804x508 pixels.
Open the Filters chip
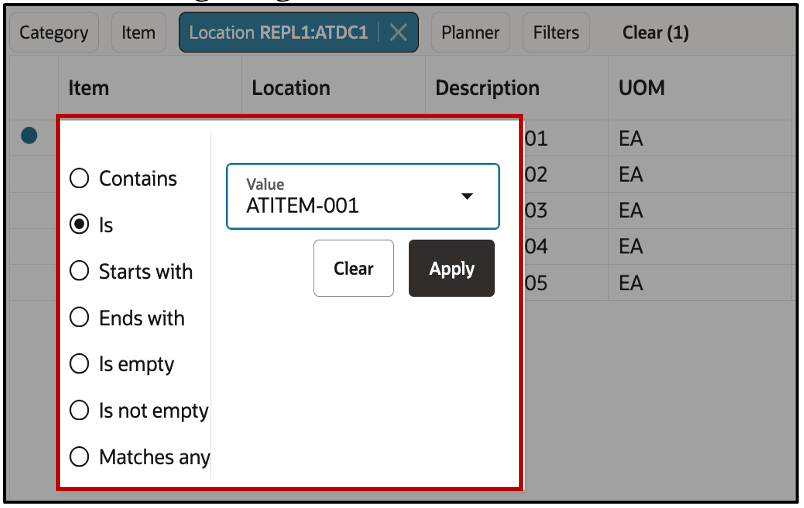click(556, 33)
